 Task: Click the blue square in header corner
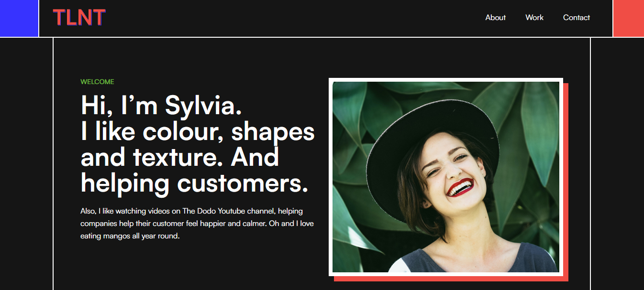(19, 18)
